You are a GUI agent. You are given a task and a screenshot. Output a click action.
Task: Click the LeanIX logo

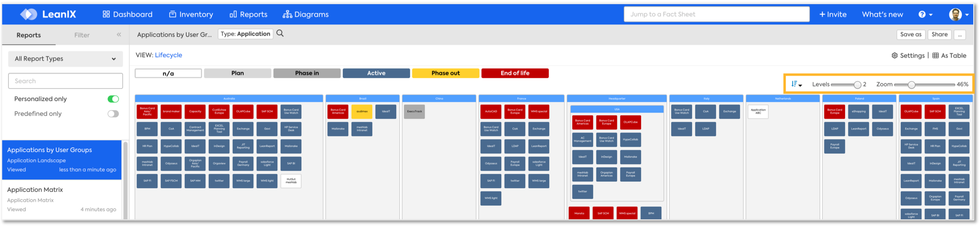click(x=48, y=14)
